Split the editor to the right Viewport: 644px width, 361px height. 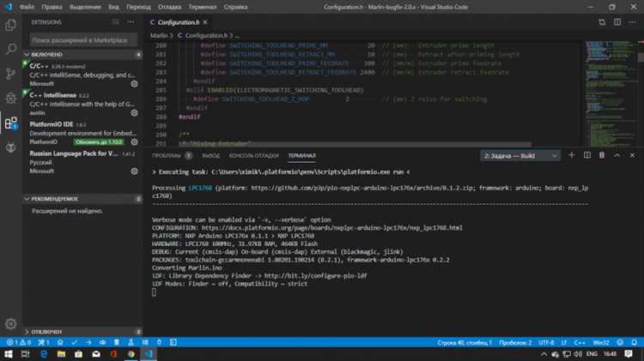617,22
